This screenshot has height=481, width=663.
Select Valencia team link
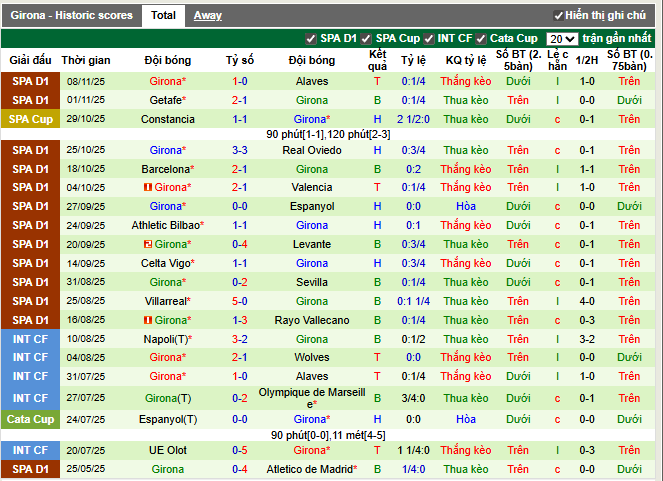(312, 187)
